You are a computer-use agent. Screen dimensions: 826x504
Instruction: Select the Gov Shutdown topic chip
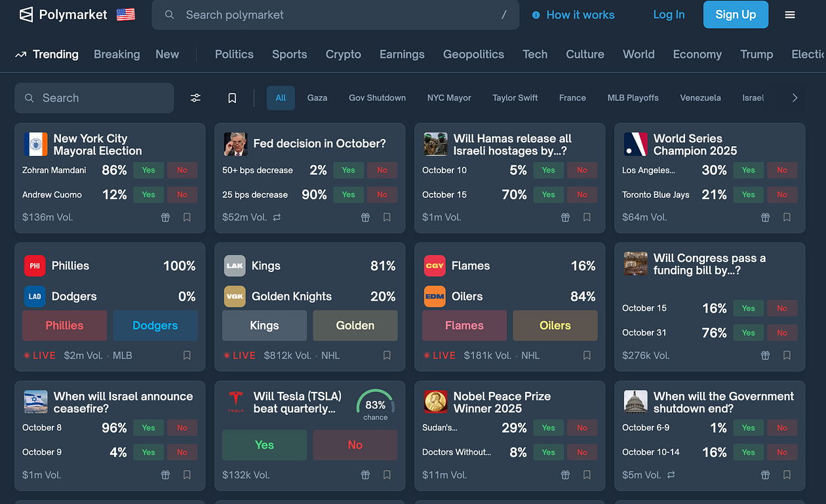point(377,98)
